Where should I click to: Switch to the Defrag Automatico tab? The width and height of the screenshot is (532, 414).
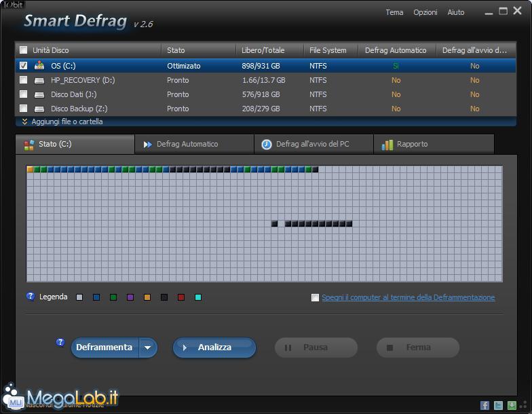[194, 144]
